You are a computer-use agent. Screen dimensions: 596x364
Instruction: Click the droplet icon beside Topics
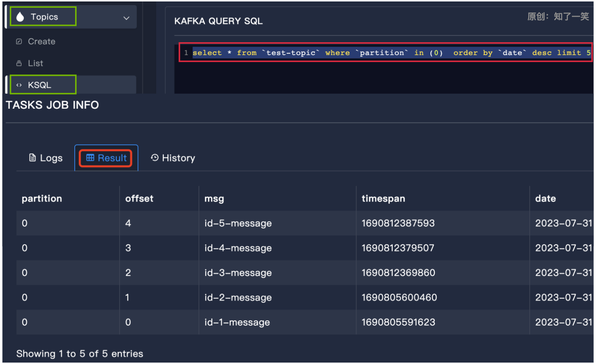(21, 16)
